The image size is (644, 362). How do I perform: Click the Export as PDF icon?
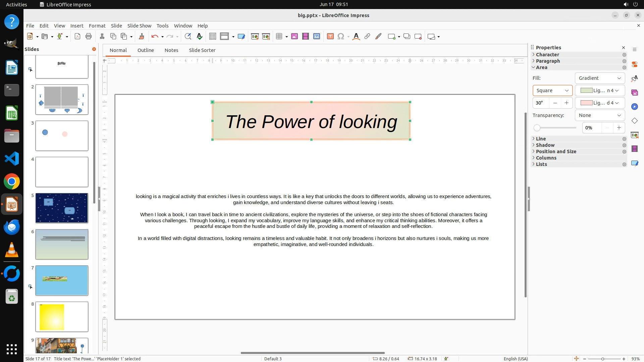pyautogui.click(x=77, y=37)
